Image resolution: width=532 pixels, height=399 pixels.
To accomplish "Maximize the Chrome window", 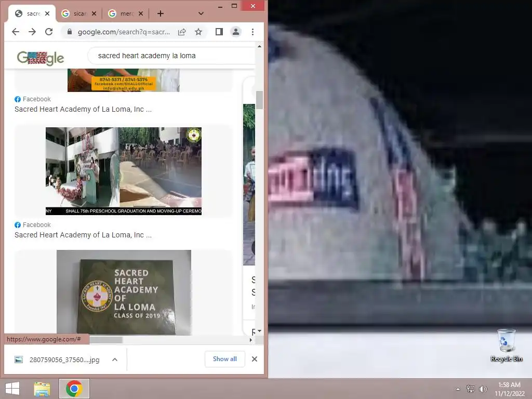I will pos(234,6).
